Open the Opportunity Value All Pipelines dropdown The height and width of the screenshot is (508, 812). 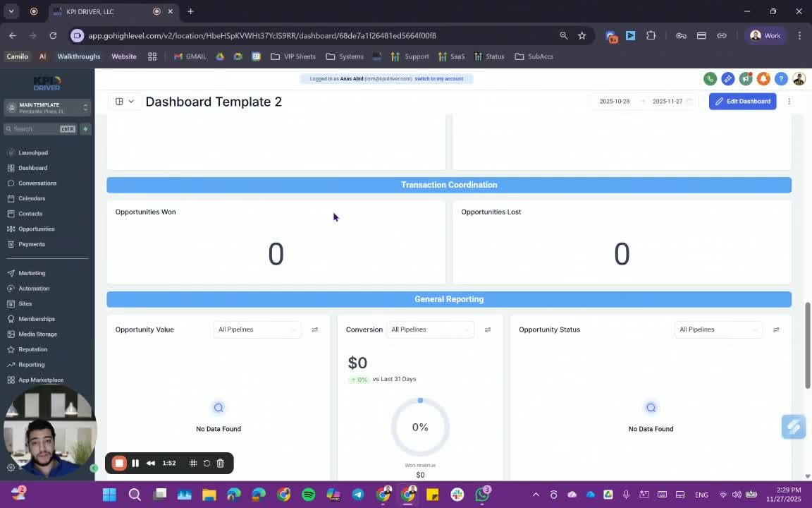(257, 329)
